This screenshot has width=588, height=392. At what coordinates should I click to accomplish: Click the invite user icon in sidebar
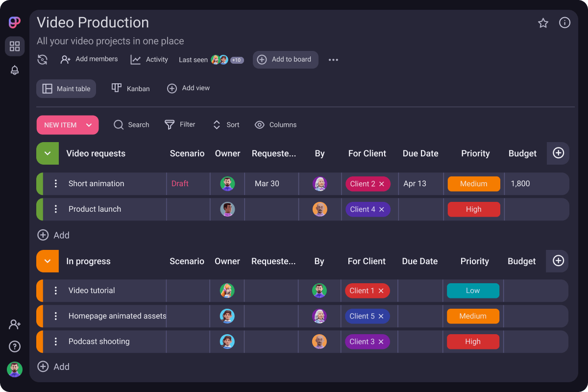coord(15,324)
